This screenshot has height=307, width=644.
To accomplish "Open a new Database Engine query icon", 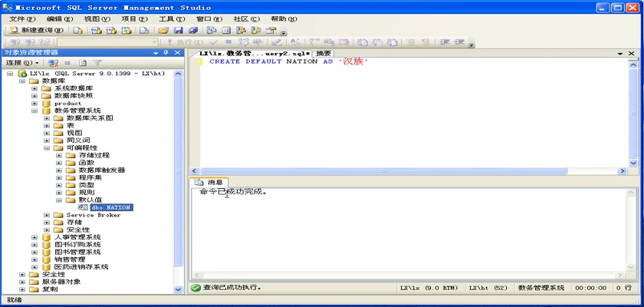I will coord(77,31).
